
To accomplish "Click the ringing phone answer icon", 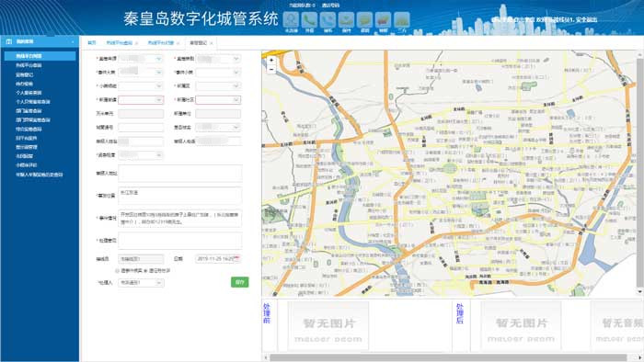I will coord(328,19).
